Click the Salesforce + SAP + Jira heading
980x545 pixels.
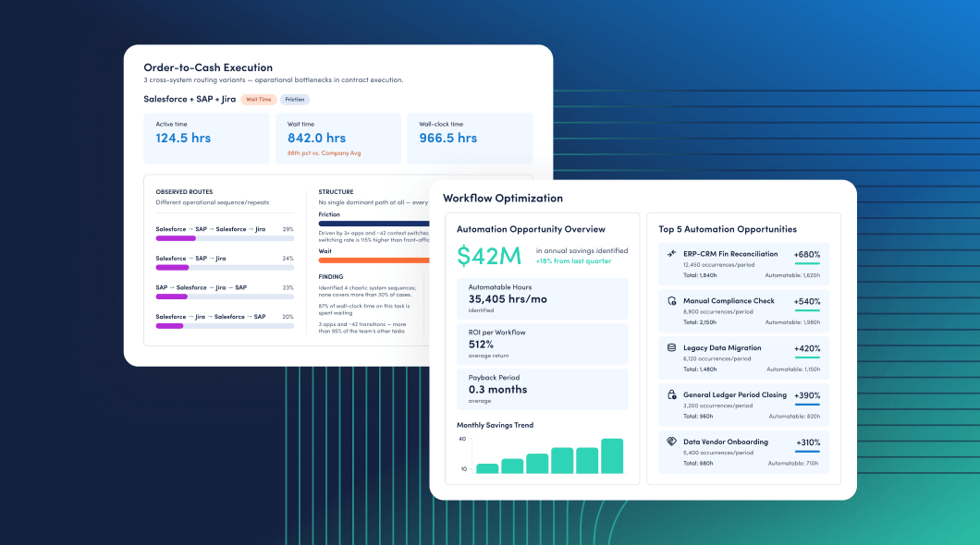190,99
